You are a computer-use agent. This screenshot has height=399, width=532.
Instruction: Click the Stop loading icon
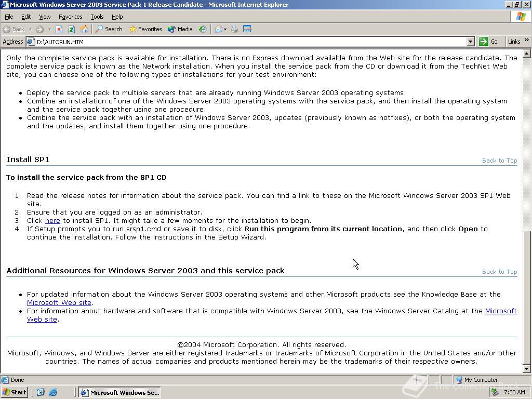pos(59,29)
